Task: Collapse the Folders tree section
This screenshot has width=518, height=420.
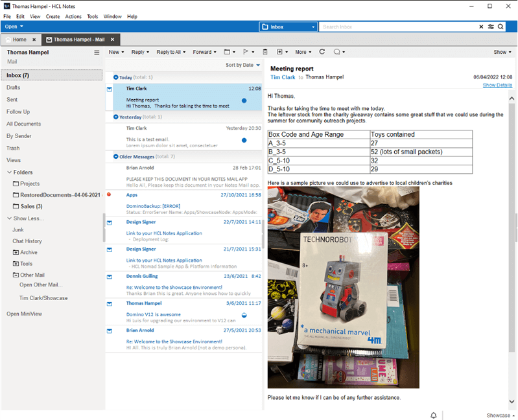Action: 9,172
